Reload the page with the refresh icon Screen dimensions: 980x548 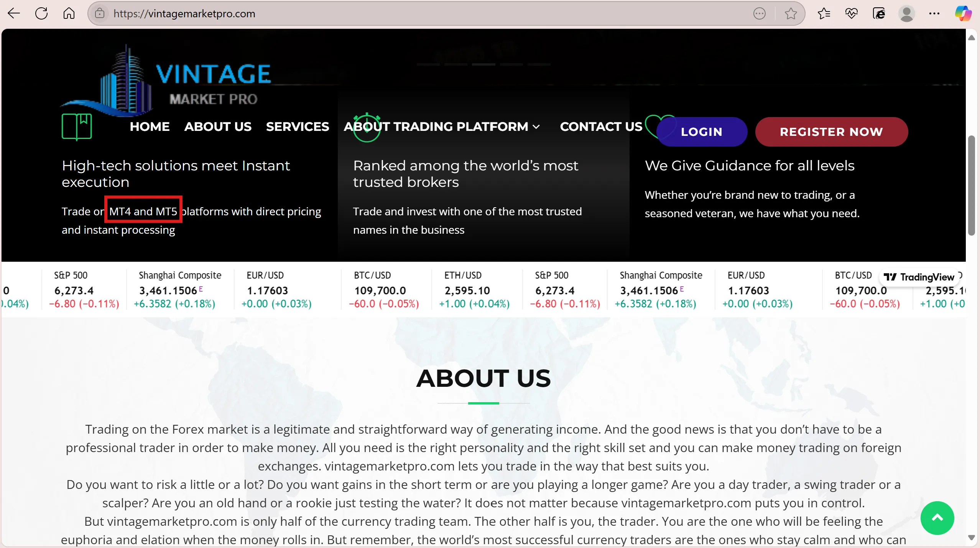[41, 14]
